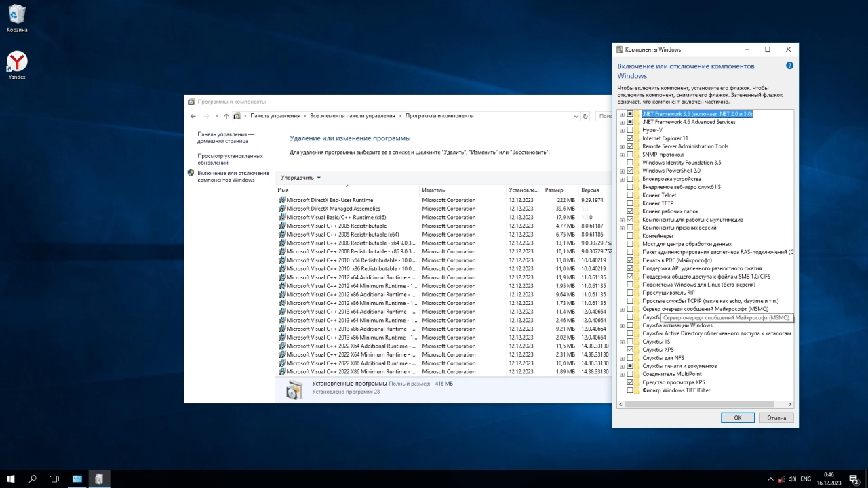Click the Forward arrow in Programs window
The width and height of the screenshot is (868, 488).
pos(206,116)
